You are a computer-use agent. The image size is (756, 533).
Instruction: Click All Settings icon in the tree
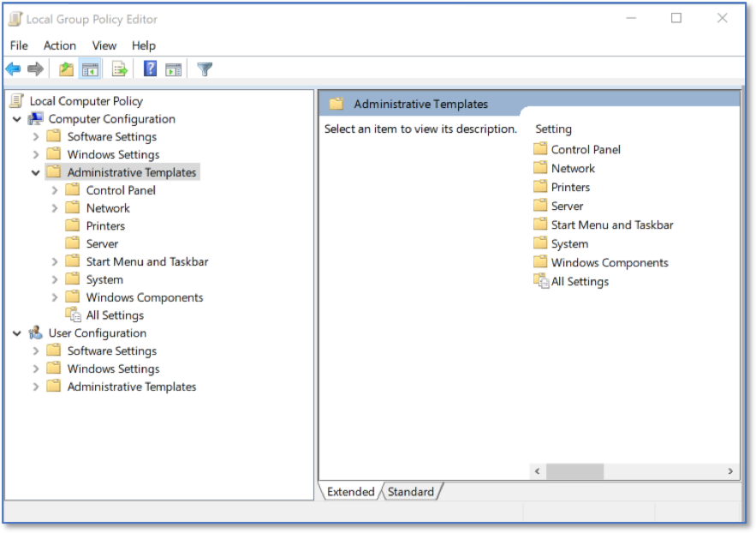(74, 314)
